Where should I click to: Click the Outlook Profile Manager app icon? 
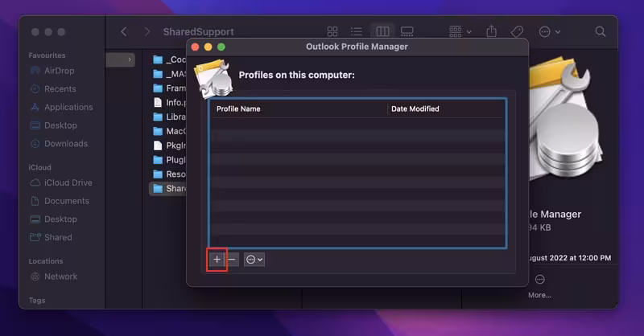pyautogui.click(x=213, y=78)
